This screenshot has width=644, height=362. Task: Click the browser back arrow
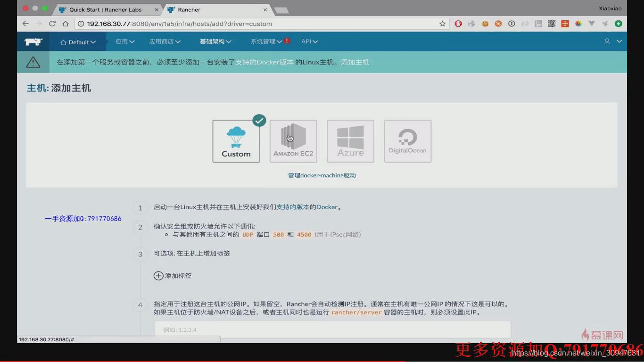[x=25, y=24]
